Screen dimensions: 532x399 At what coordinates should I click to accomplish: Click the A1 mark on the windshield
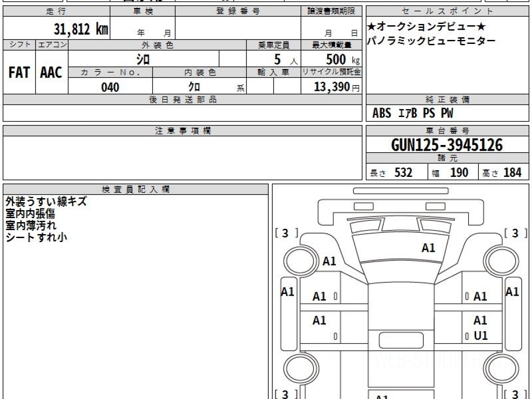428,248
